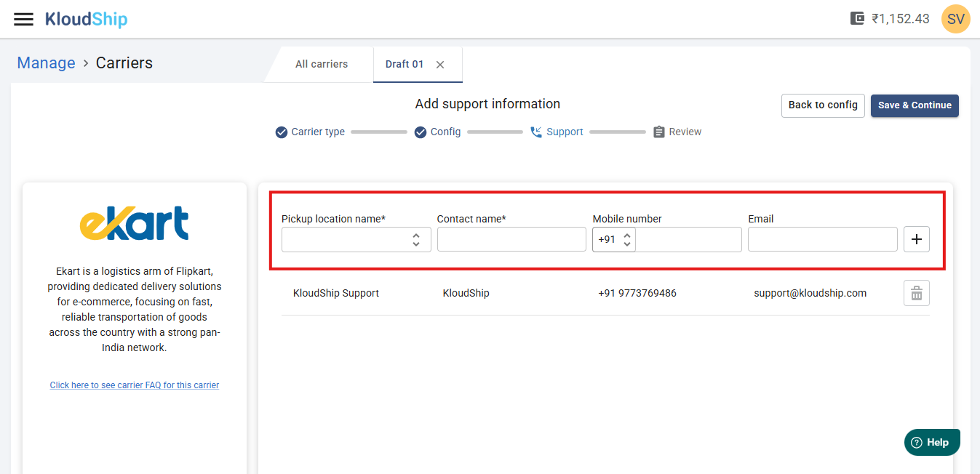Select the phone number +91 9773769486
The image size is (980, 474).
pos(637,293)
